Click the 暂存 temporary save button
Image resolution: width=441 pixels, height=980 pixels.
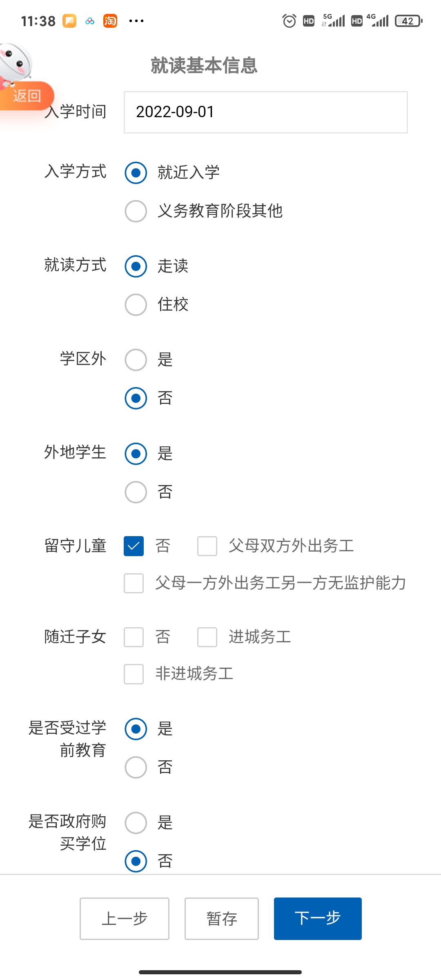222,919
